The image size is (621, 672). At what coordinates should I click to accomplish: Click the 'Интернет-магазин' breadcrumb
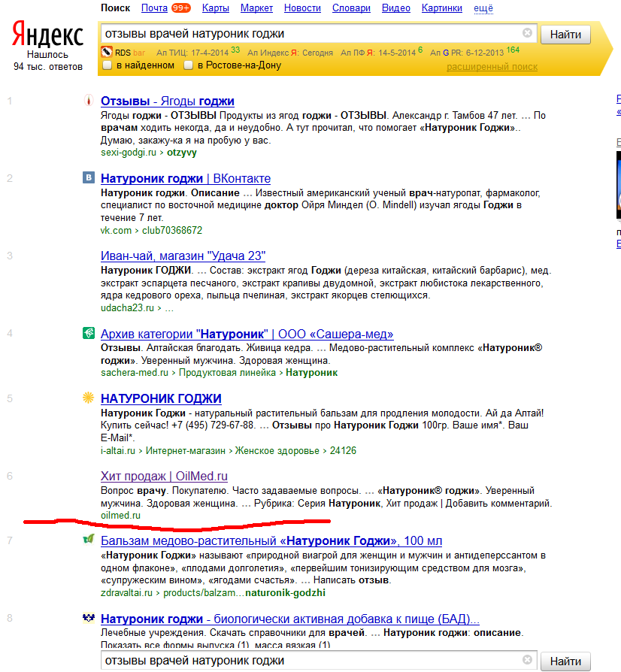[185, 450]
